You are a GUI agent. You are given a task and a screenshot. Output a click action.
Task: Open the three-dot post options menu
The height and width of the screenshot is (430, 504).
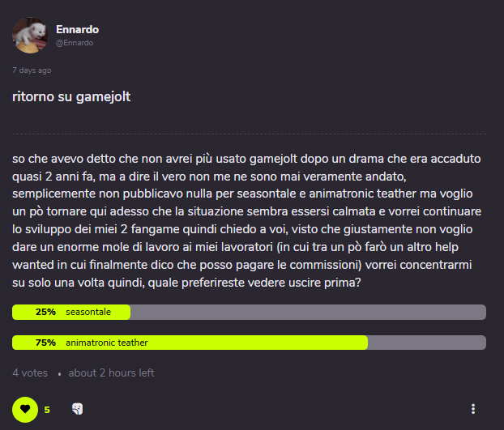click(473, 409)
